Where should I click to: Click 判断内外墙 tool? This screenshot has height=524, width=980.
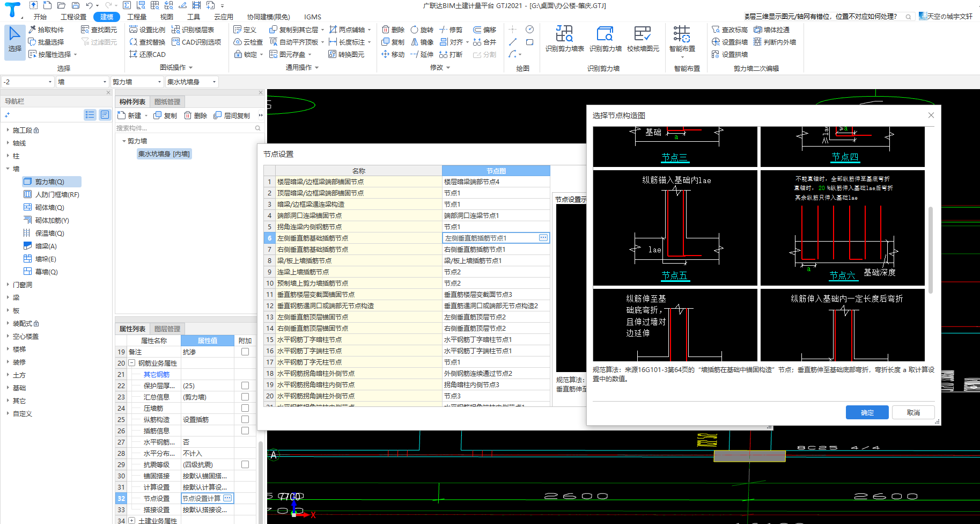pyautogui.click(x=775, y=42)
